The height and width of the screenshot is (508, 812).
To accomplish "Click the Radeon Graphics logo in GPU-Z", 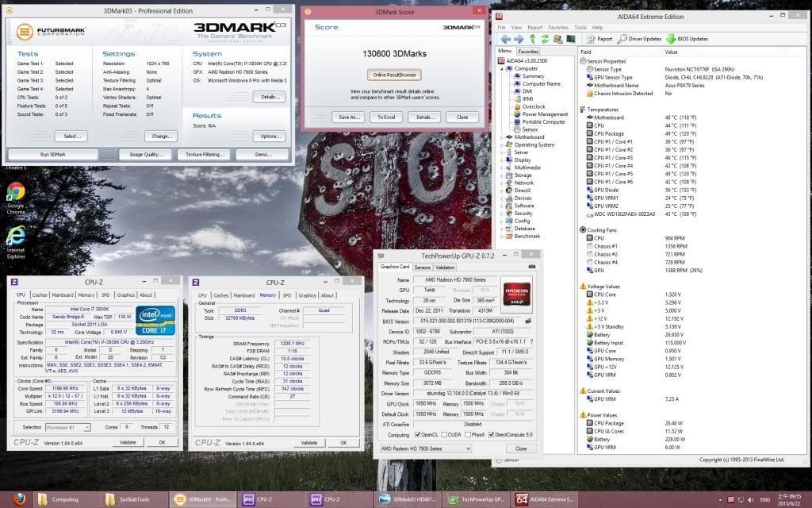I will pyautogui.click(x=517, y=293).
